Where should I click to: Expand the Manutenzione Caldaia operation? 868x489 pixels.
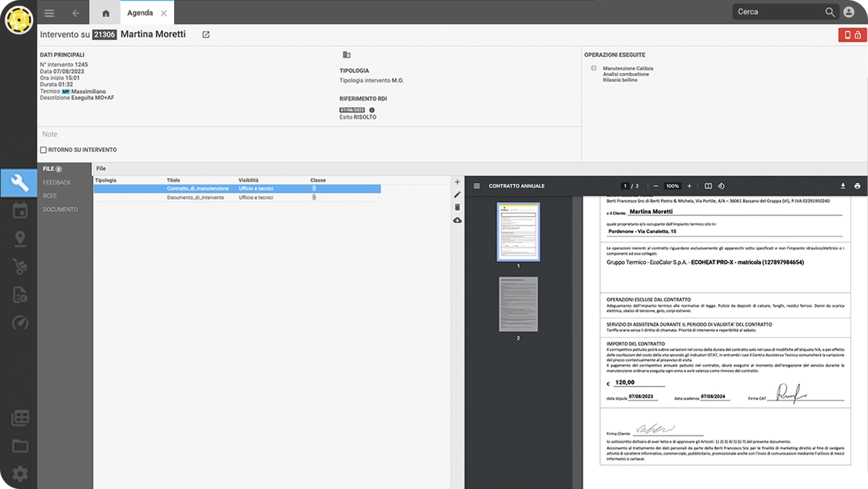coord(593,68)
